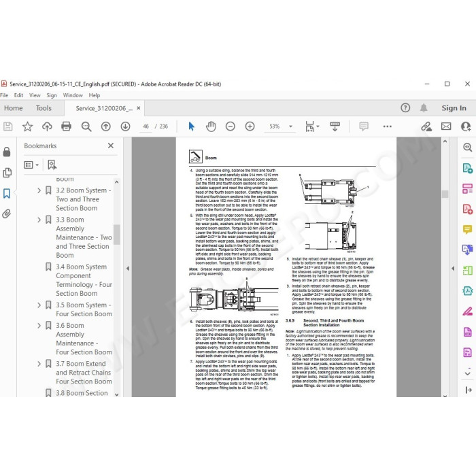Open Fill & Sign pen tool
This screenshot has height=476, width=476.
pos(468,311)
